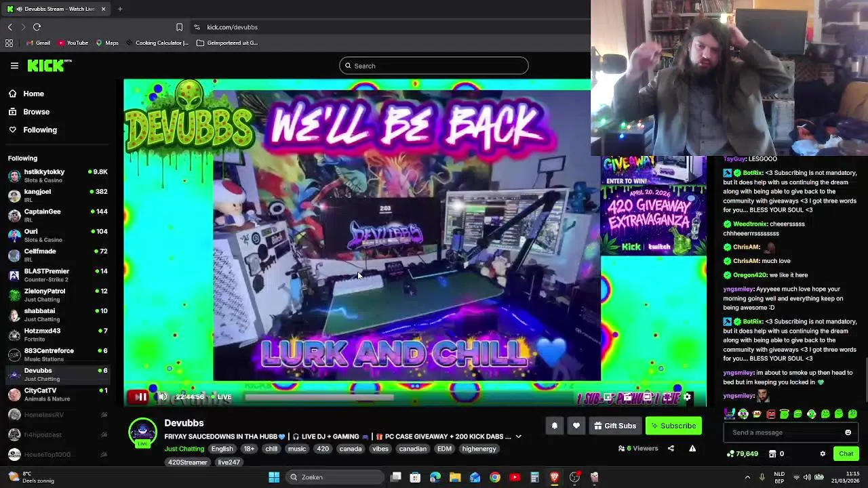Click the green Chat send button
Viewport: 868px width, 488px height.
coord(846,453)
